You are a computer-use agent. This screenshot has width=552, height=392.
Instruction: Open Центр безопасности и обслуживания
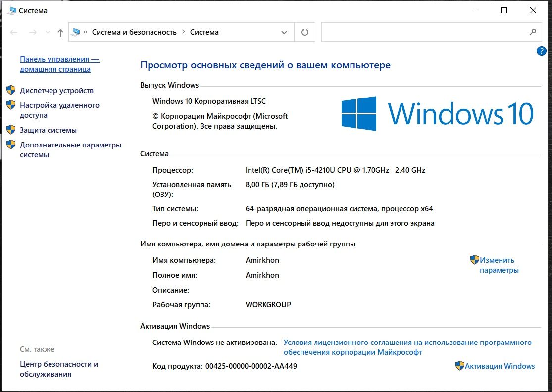pyautogui.click(x=59, y=369)
